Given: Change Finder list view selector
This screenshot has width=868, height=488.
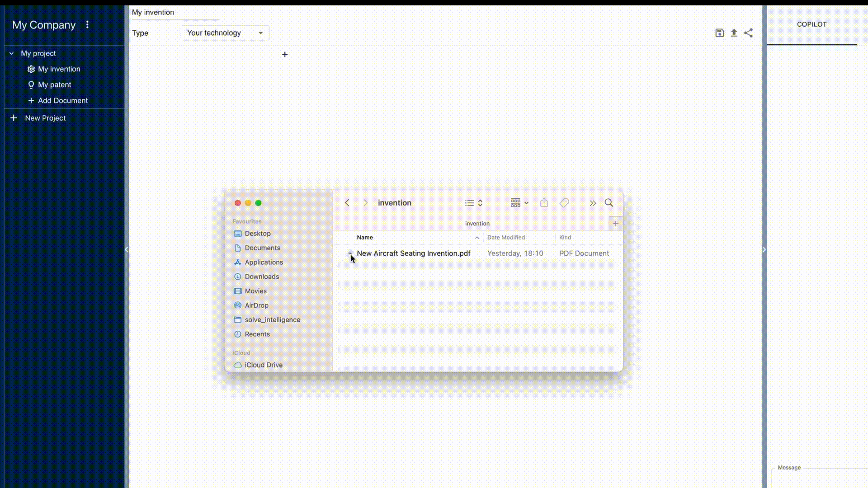Looking at the screenshot, I should click(474, 203).
